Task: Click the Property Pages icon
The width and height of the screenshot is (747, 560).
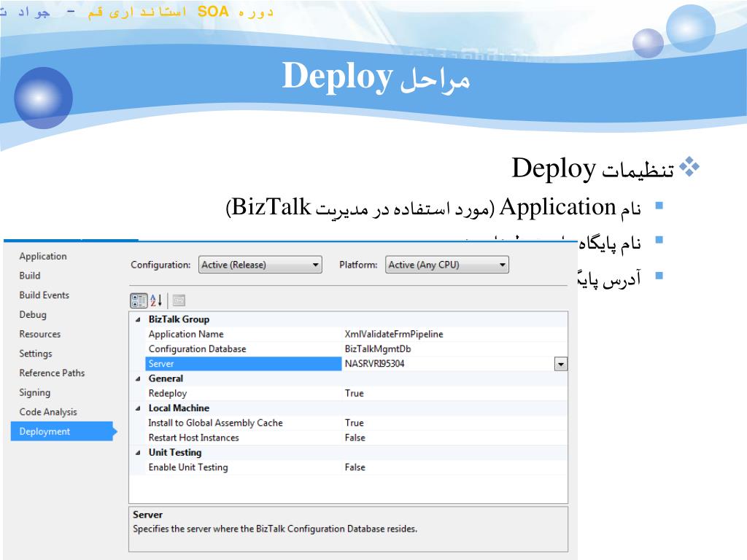Action: pyautogui.click(x=179, y=300)
